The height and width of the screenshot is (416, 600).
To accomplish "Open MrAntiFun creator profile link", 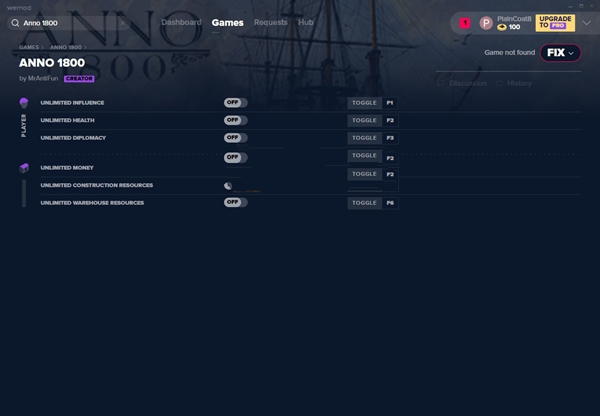I will point(43,78).
